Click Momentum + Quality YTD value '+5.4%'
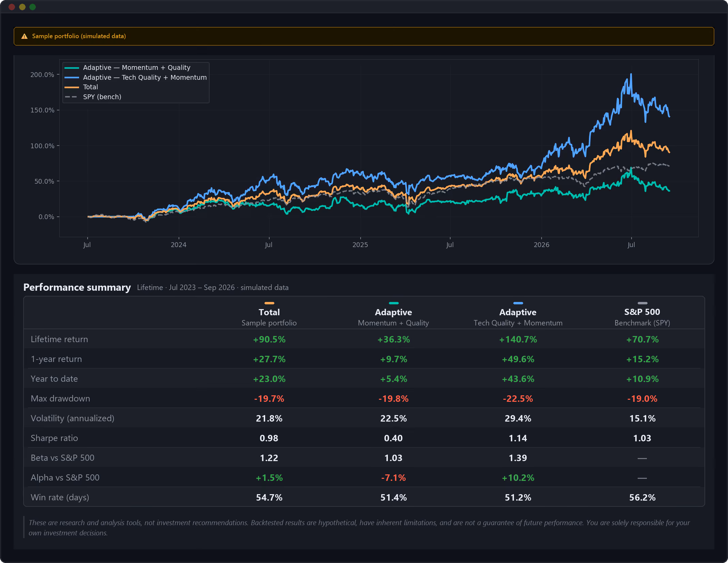Screen dimensions: 728x563 [394, 379]
